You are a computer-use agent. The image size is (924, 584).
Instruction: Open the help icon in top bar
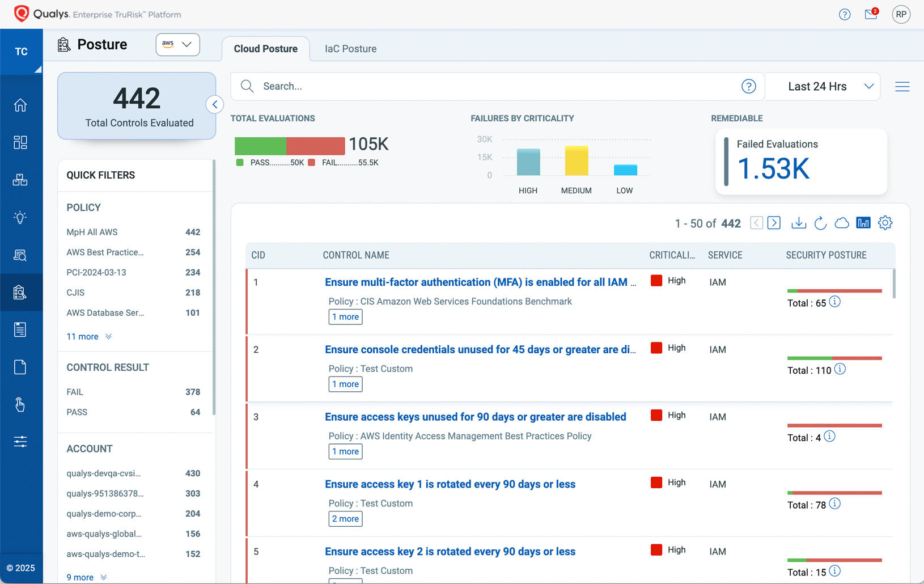(845, 15)
